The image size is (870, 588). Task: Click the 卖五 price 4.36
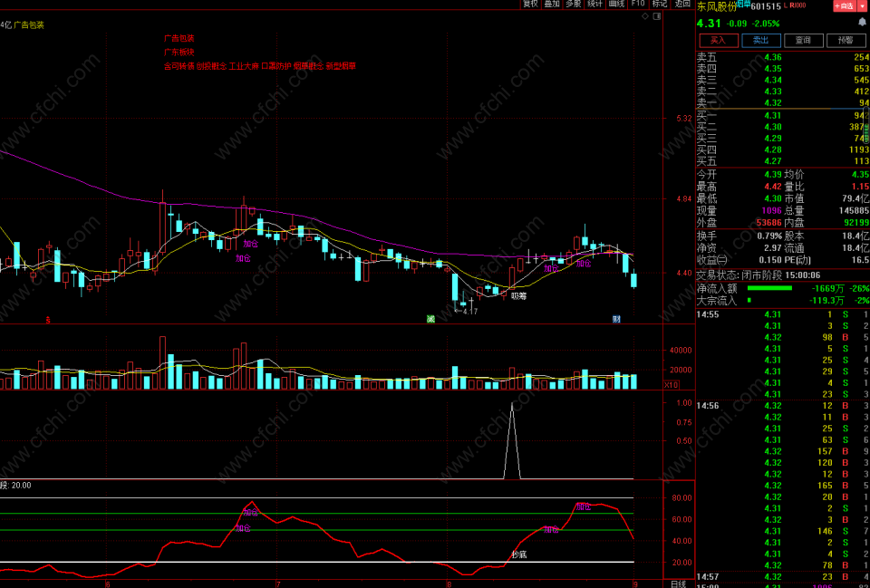click(x=773, y=57)
